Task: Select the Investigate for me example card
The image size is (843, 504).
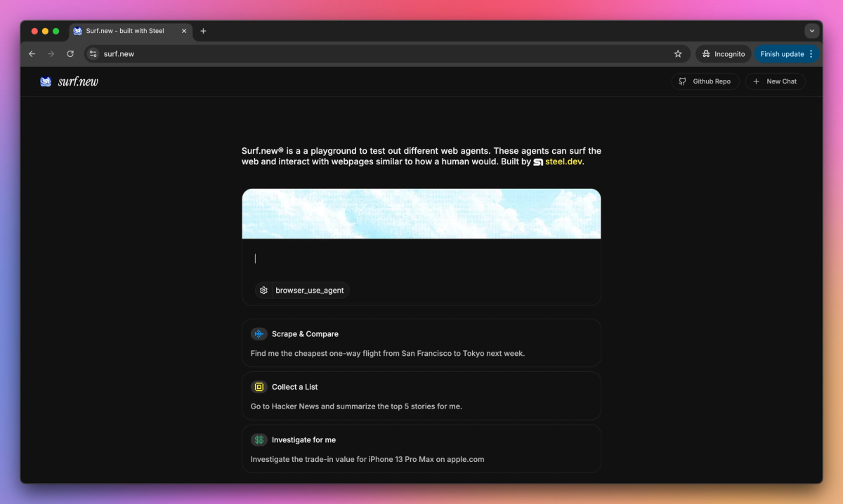Action: pos(421,449)
